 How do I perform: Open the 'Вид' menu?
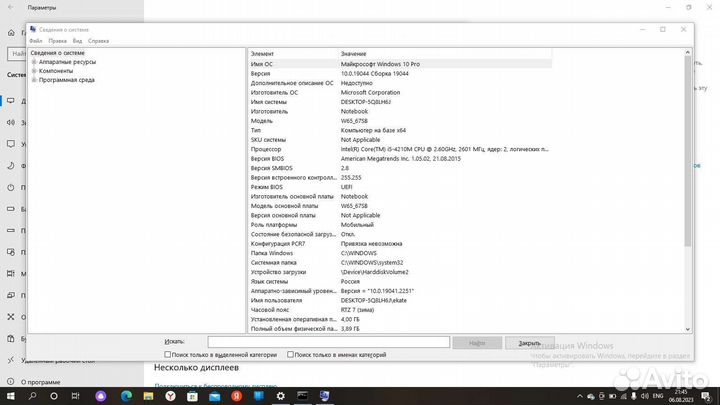(x=77, y=42)
